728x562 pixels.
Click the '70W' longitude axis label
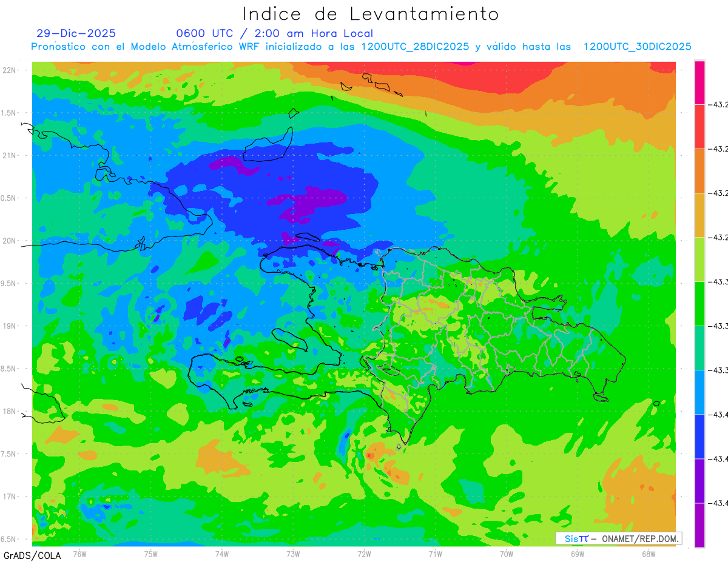point(507,554)
